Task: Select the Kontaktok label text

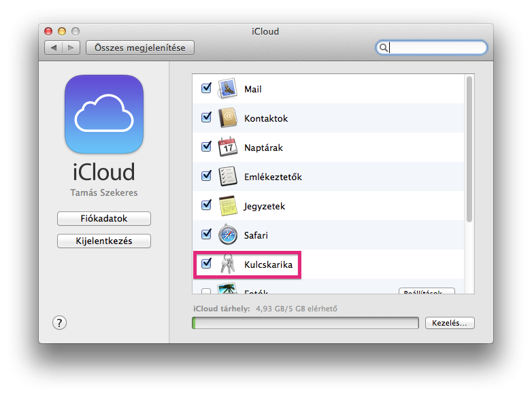Action: click(x=266, y=118)
